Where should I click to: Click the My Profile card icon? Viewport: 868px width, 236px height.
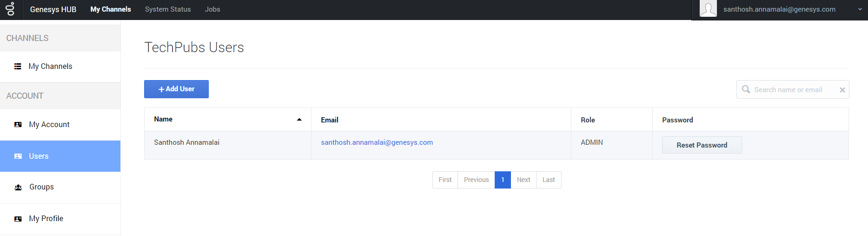point(18,219)
